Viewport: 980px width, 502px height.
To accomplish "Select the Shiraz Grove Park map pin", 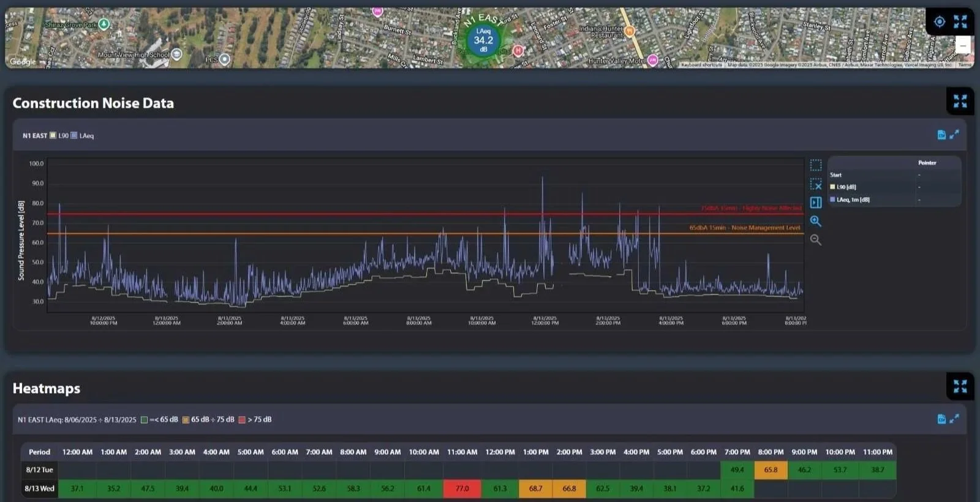I will [x=104, y=24].
